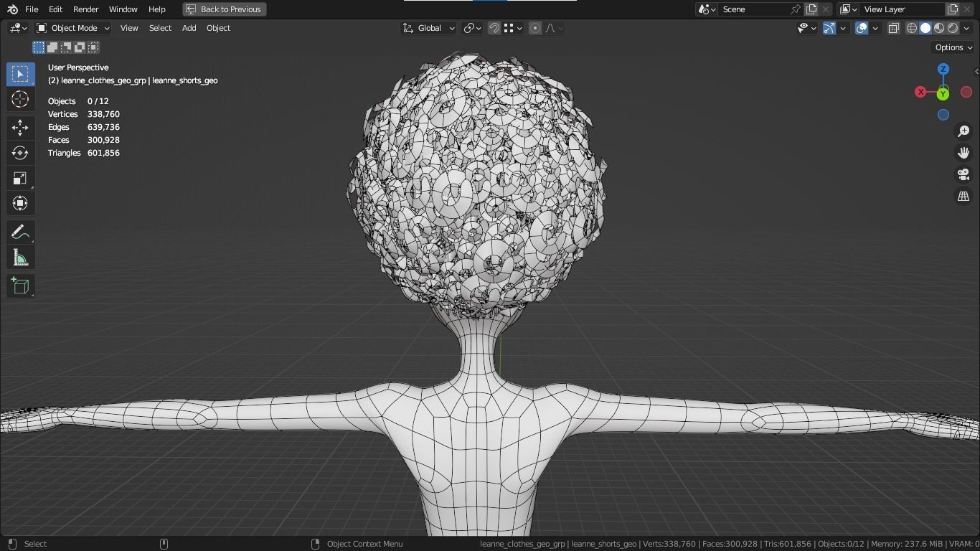Open the scene browse dropdown
Screen dimensions: 980x551
pos(707,9)
